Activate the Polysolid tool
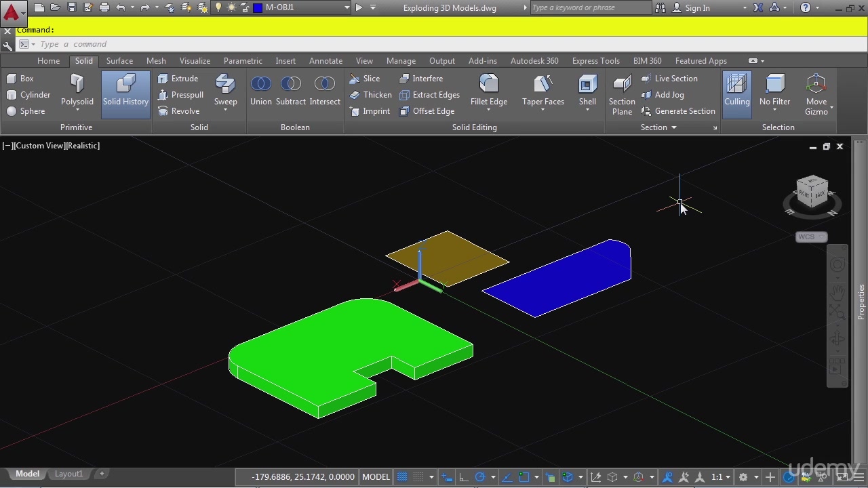Image resolution: width=868 pixels, height=488 pixels. tap(77, 90)
